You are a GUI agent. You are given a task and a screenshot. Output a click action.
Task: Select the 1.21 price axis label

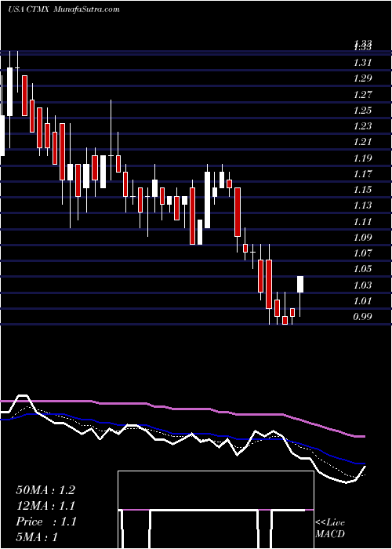(362, 143)
